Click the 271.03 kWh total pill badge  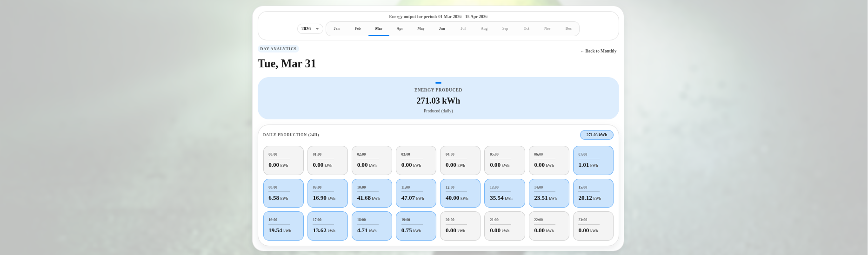tap(597, 135)
